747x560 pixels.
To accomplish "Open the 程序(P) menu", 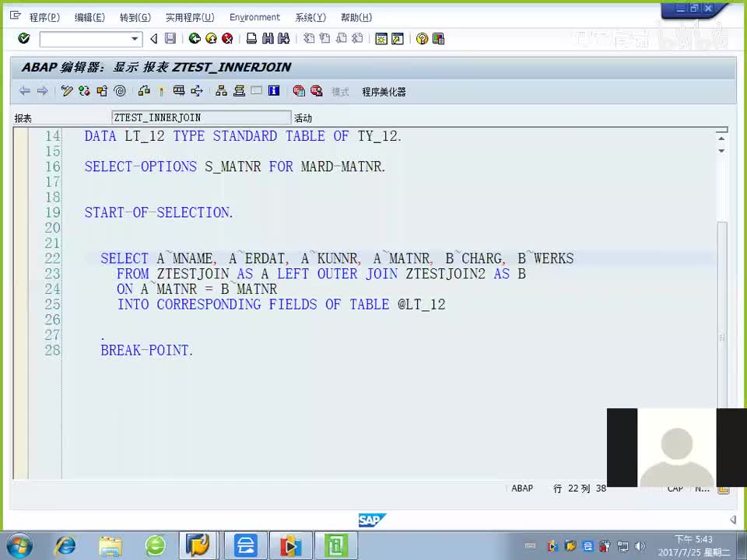I will (x=44, y=18).
